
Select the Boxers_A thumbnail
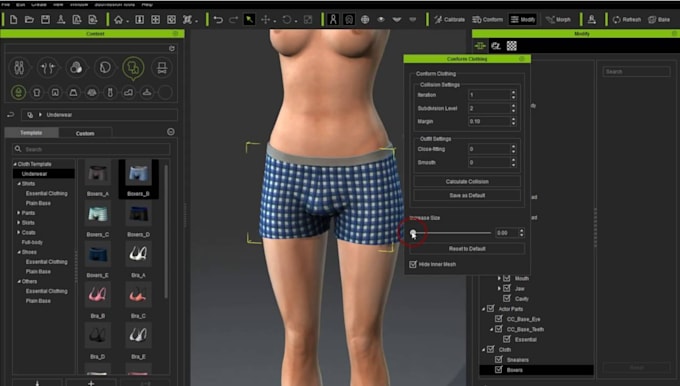98,173
